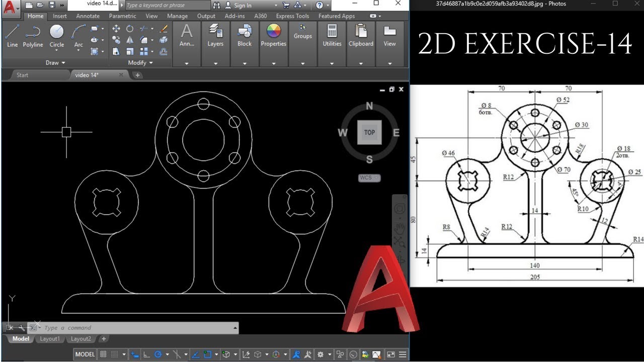Open the Customization menu in status bar
Screen dimensions: 644x362
pyautogui.click(x=403, y=354)
